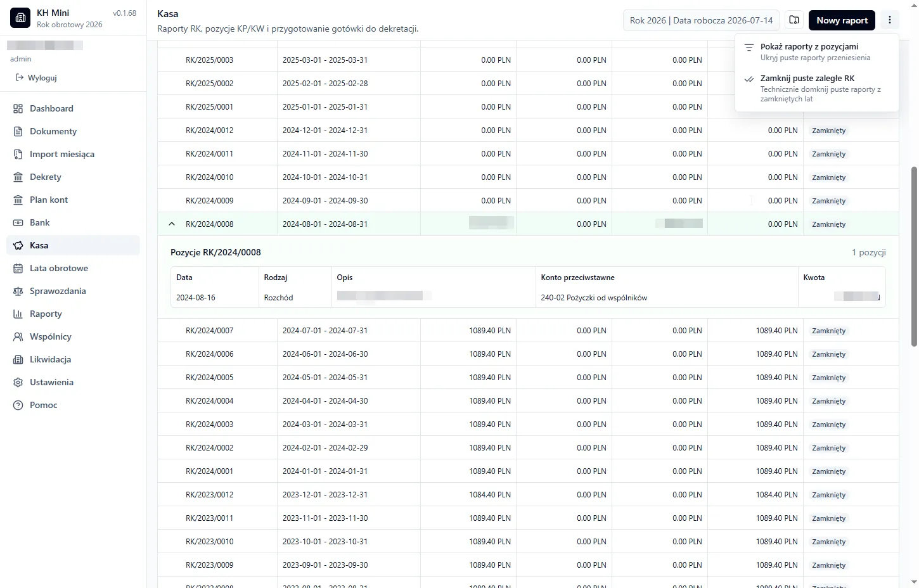Switch to the Bank section

pos(73,222)
